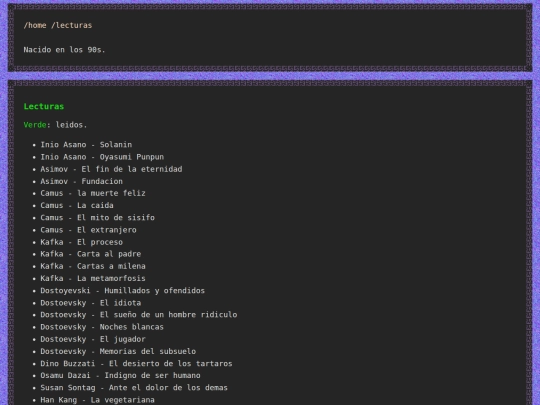Select 'Kafka - Carta al padre' entry
The width and height of the screenshot is (540, 405).
(x=91, y=254)
